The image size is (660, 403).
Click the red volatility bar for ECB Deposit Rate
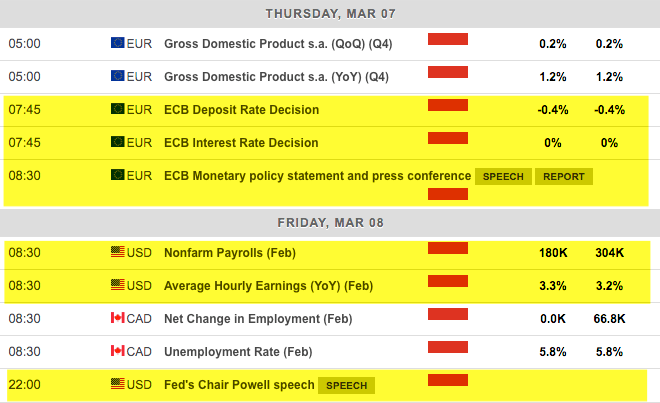click(x=448, y=104)
